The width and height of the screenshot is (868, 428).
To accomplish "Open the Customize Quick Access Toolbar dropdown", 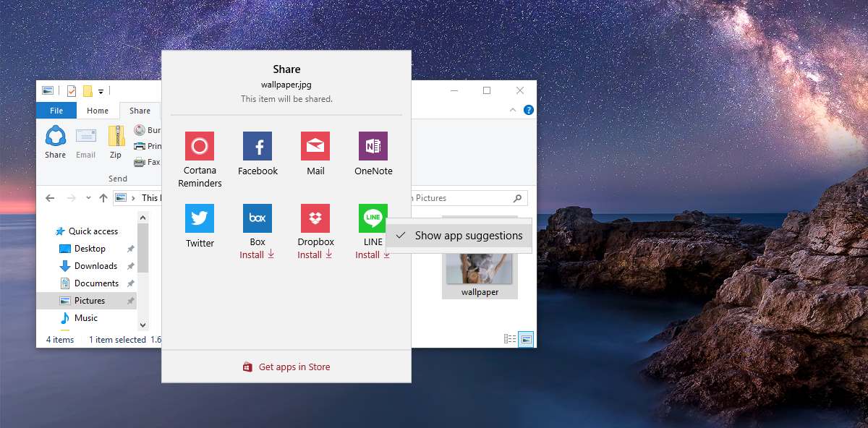I will pyautogui.click(x=101, y=91).
